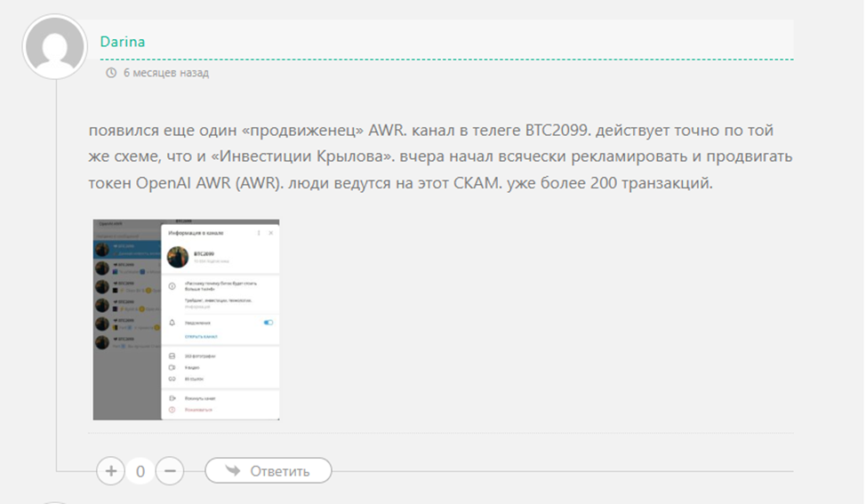
Task: Open Darina's user avatar
Action: [x=54, y=47]
